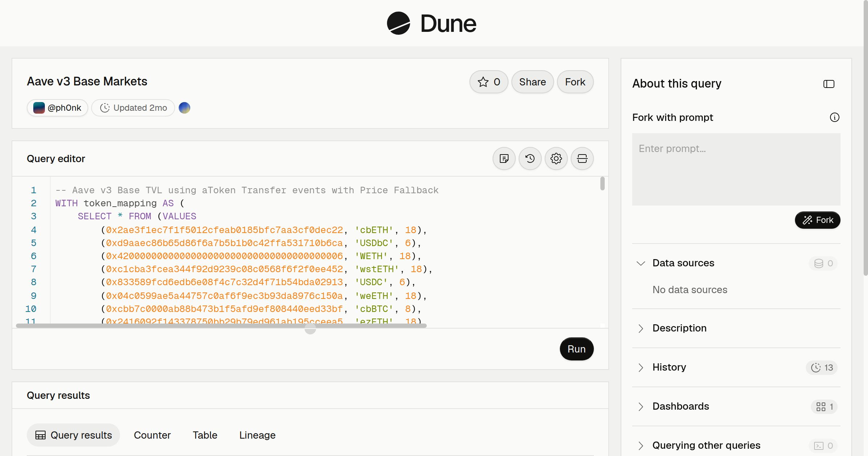
Task: Open the query notes icon in editor toolbar
Action: (504, 159)
